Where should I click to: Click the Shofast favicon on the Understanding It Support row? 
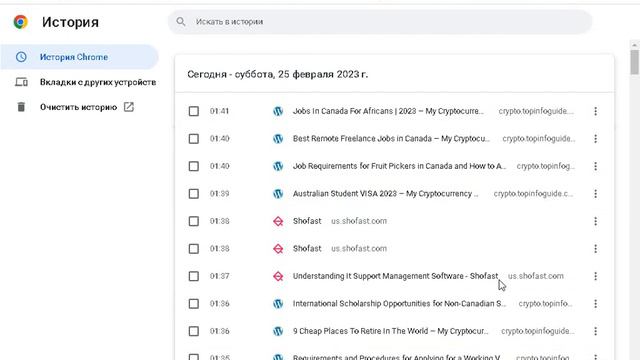[278, 276]
